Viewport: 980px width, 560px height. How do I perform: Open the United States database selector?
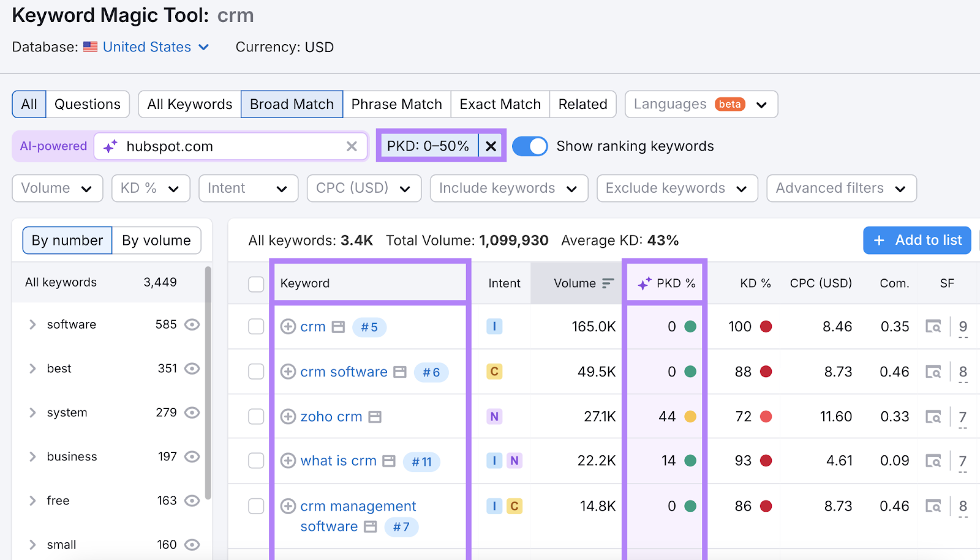147,47
